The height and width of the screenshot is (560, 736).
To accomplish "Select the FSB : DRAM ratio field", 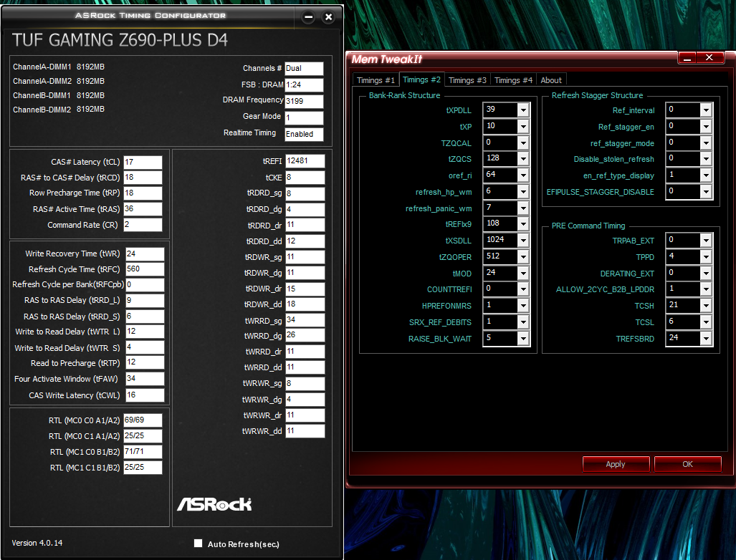I will click(304, 85).
